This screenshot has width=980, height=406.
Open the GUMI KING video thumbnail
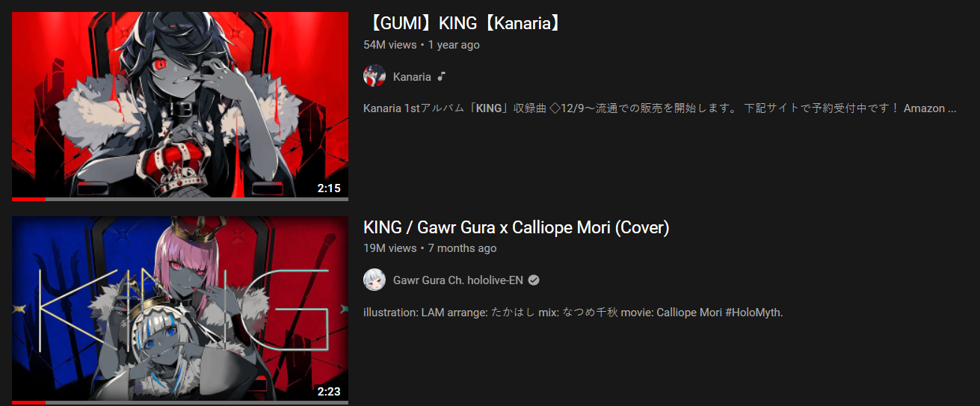180,104
